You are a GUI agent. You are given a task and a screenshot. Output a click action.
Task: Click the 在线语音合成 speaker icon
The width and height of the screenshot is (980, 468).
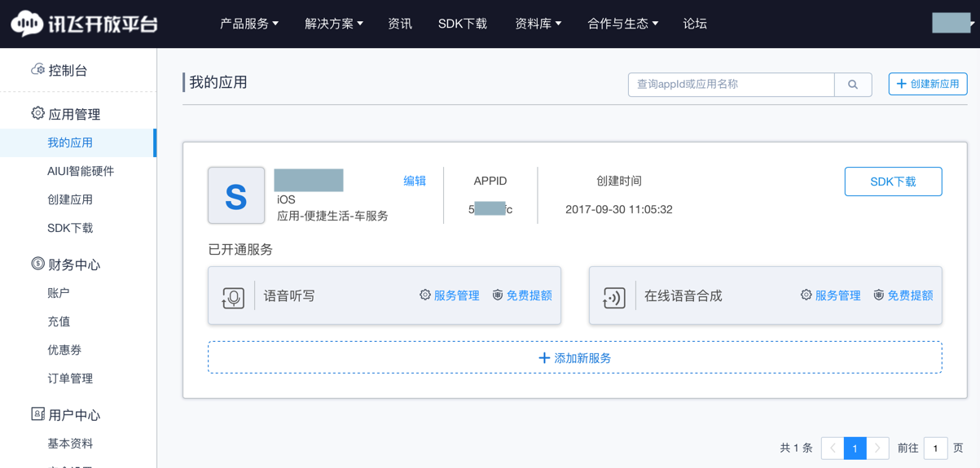614,297
